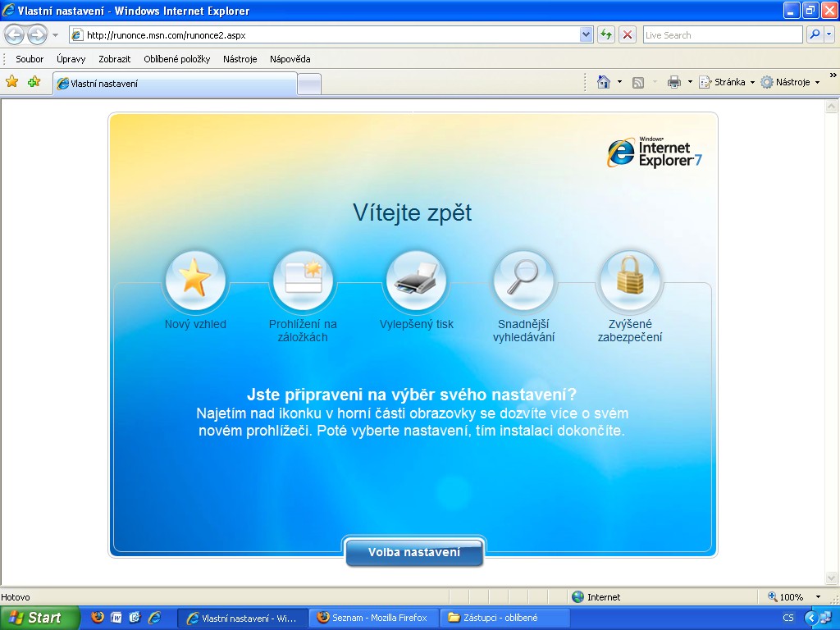Click the Prohlížení na záložkách icon
This screenshot has width=840, height=630.
pyautogui.click(x=303, y=280)
